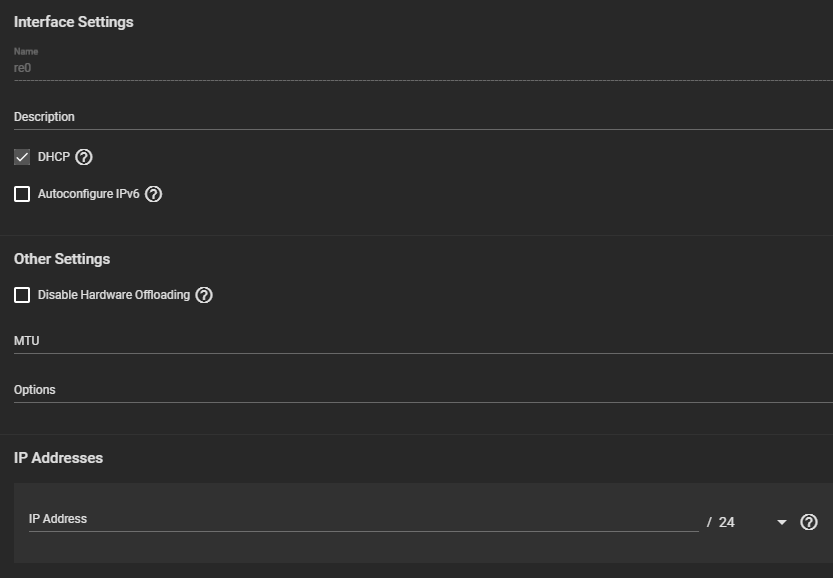Select the Other Settings heading
This screenshot has width=833, height=578.
tap(62, 259)
